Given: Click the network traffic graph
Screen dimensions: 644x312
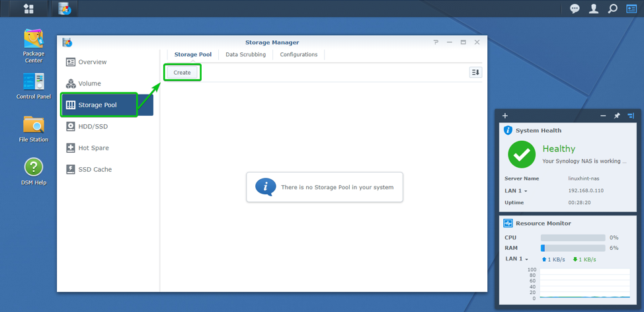Looking at the screenshot, I should (585, 284).
